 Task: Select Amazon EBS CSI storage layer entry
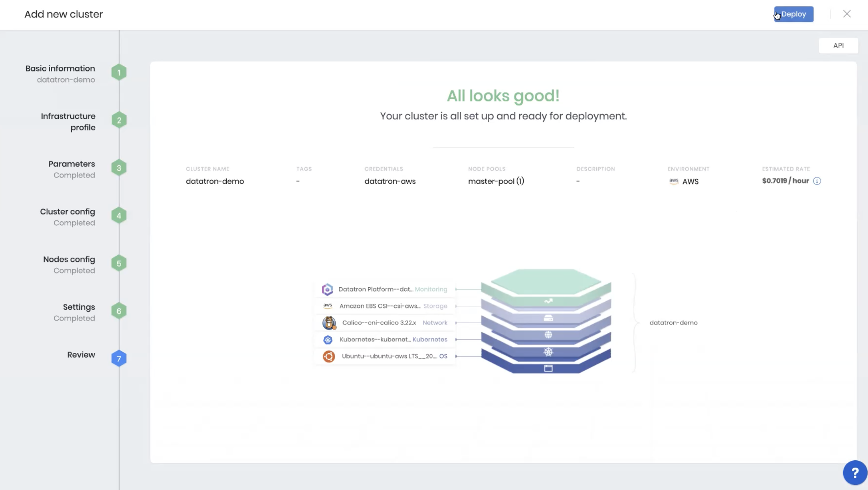pyautogui.click(x=385, y=306)
